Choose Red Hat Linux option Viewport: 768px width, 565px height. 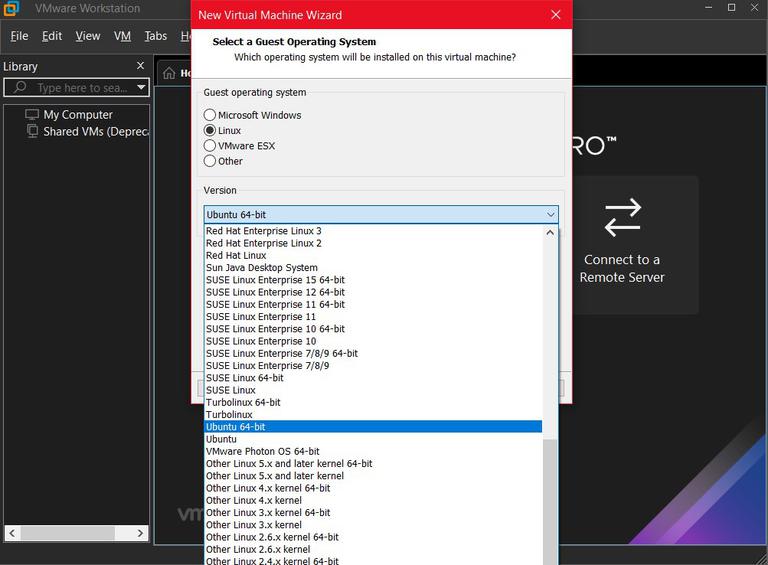373,255
